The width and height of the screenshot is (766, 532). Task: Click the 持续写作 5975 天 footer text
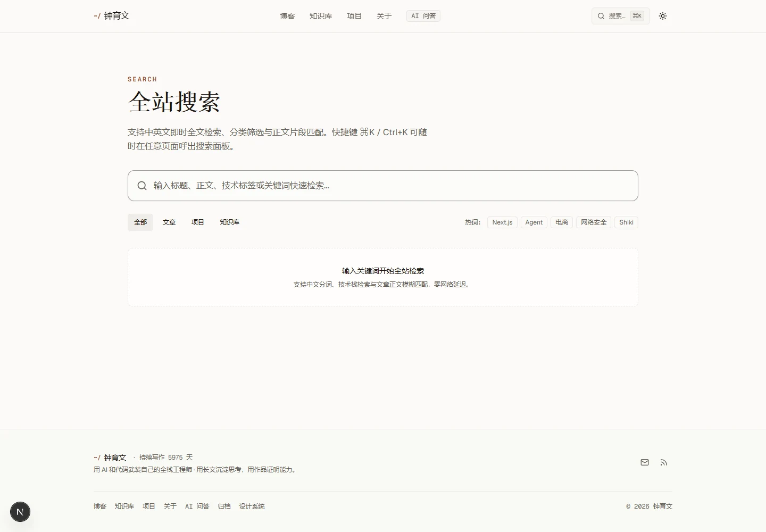(166, 458)
